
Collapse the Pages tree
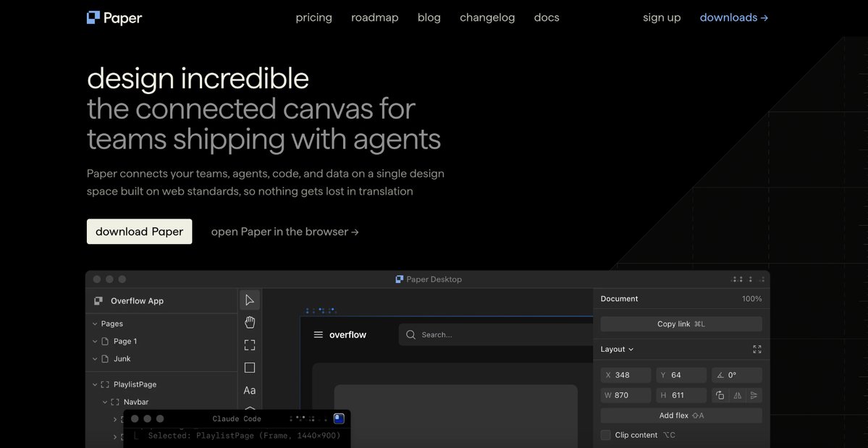coord(94,323)
